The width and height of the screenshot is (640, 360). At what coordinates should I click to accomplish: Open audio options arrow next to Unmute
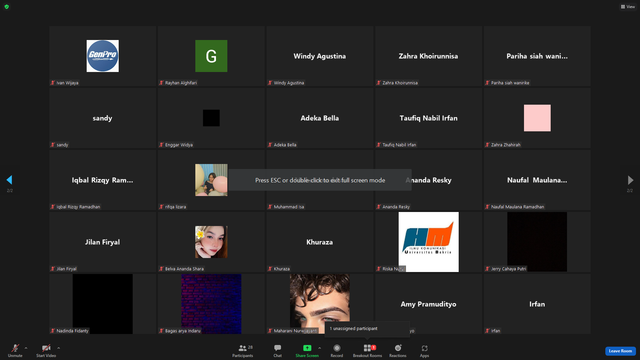coord(26,348)
